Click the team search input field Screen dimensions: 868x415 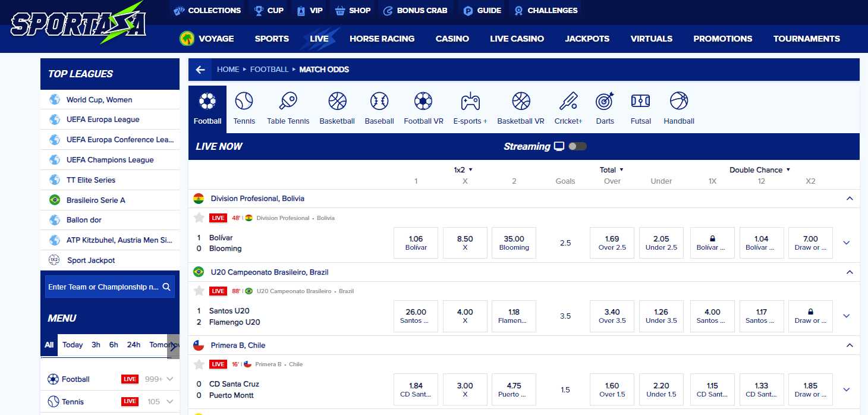coord(107,287)
